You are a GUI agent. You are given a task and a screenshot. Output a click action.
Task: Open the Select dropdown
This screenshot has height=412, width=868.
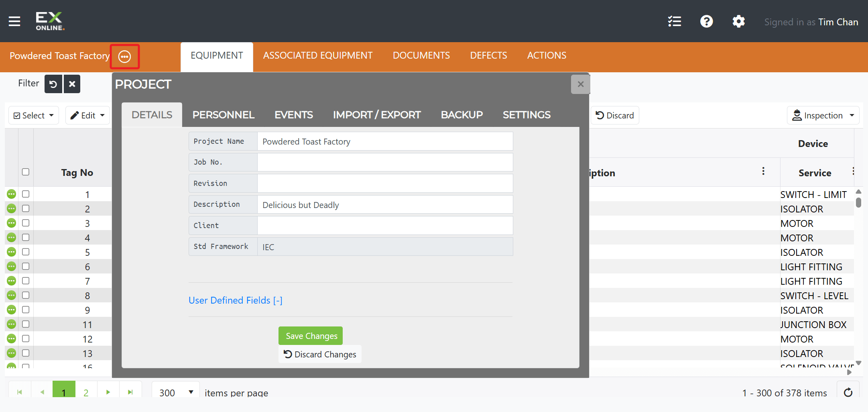click(34, 116)
